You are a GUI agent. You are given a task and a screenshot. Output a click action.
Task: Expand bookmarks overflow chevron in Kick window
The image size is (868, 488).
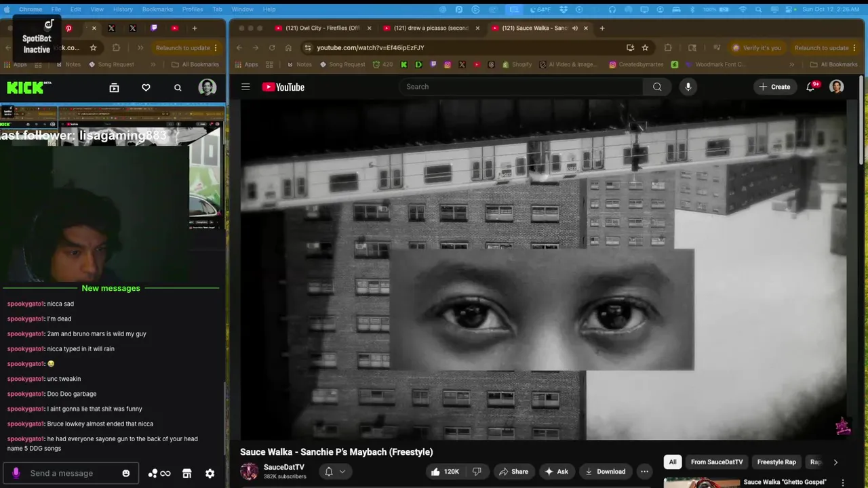(153, 64)
